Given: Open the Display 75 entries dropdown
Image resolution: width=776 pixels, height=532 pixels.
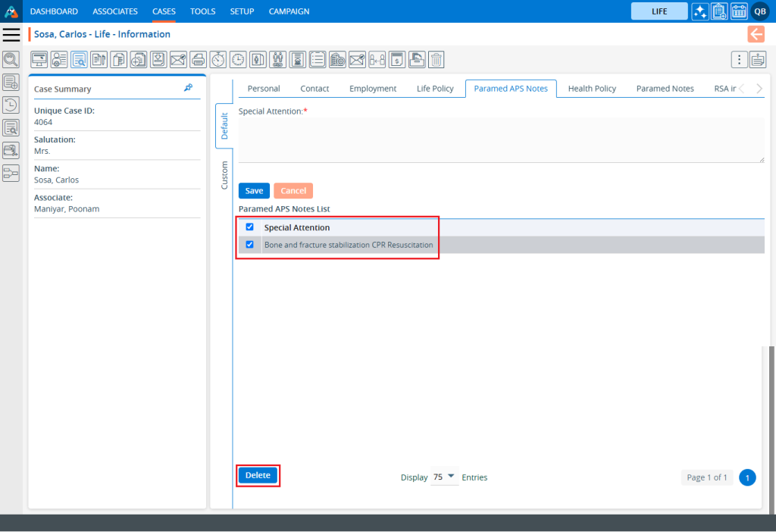Looking at the screenshot, I should click(444, 477).
